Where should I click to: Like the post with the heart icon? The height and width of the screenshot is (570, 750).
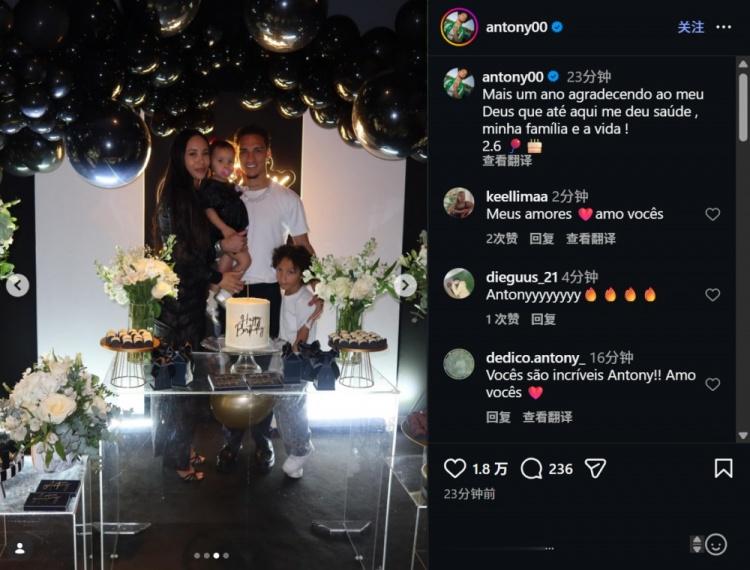click(x=454, y=469)
